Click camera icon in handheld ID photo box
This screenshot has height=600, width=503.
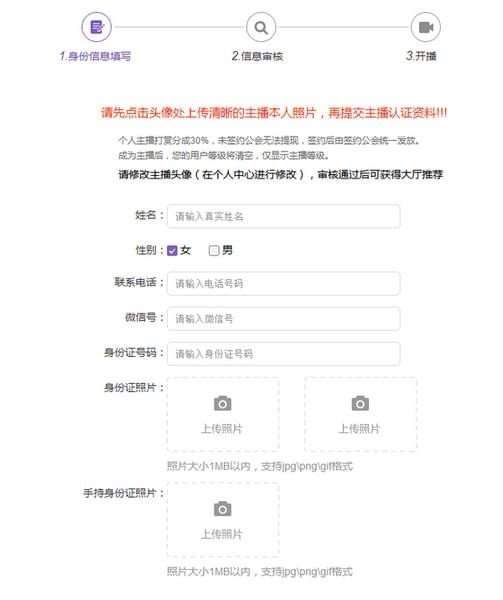[223, 509]
